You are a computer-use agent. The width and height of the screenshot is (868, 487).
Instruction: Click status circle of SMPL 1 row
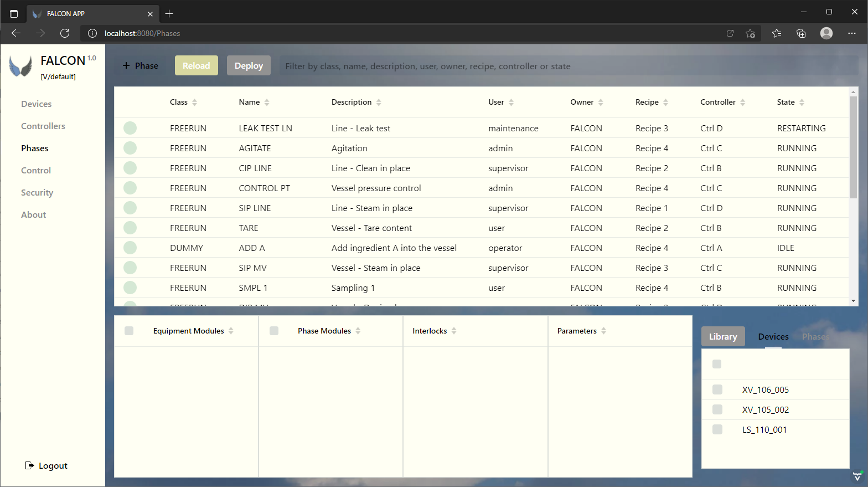130,288
